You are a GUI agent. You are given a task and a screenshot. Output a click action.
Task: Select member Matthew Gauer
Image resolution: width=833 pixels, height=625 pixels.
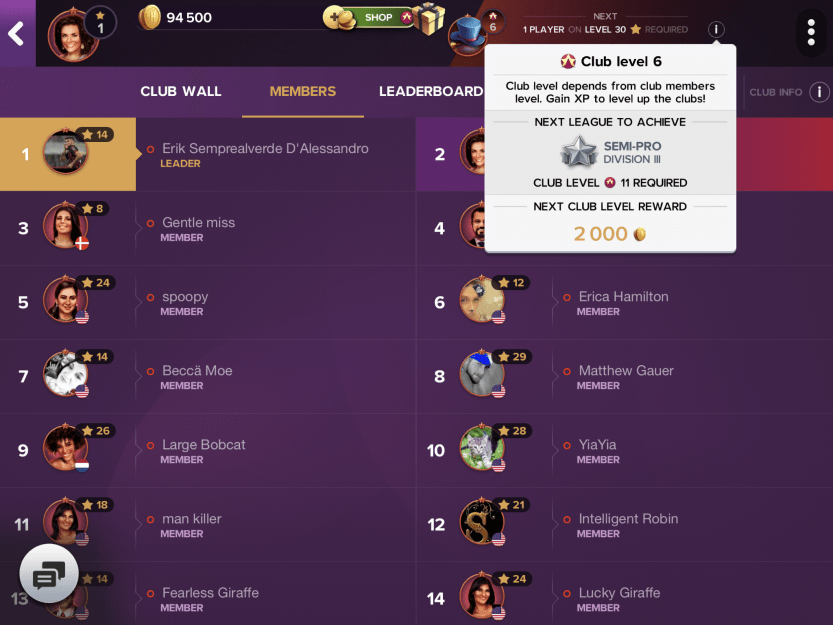click(x=625, y=376)
